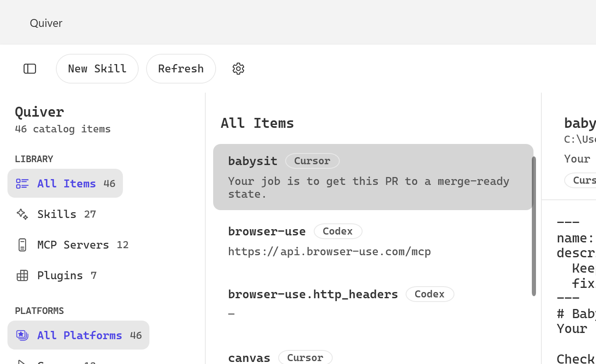Toggle the sidebar panel icon
Viewport: 596px width, 364px height.
tap(30, 69)
